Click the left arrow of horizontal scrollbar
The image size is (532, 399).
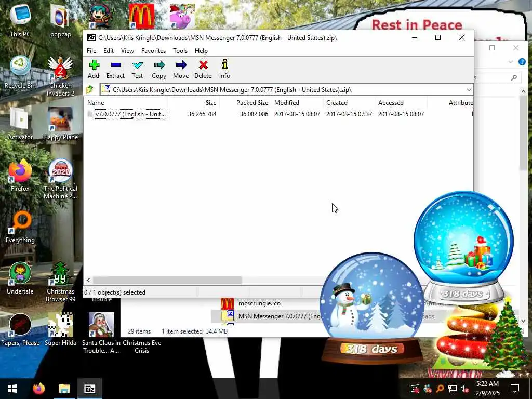click(88, 280)
